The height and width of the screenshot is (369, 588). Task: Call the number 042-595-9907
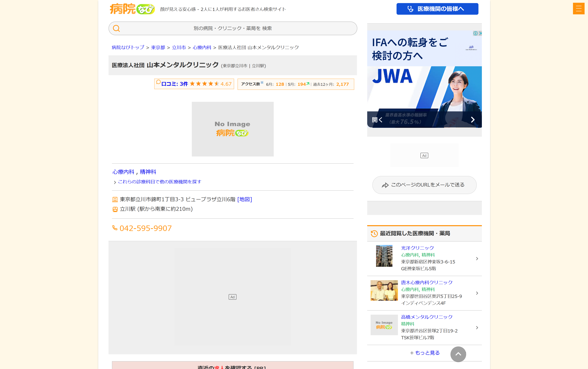[x=146, y=228]
